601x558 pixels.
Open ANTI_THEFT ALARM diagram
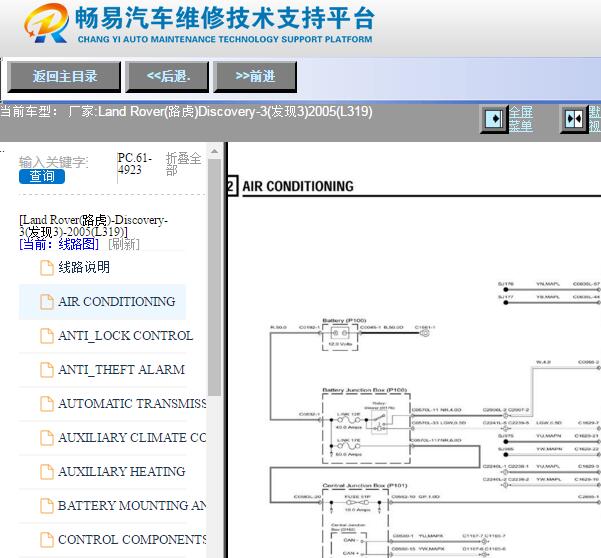[121, 369]
